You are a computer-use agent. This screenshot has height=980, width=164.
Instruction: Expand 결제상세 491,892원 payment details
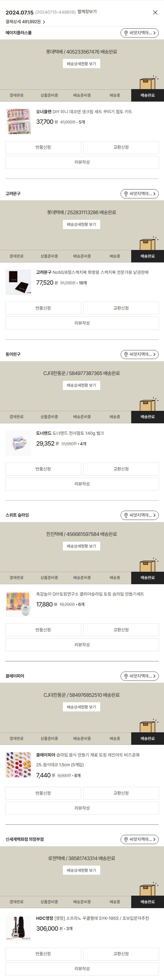[25, 22]
